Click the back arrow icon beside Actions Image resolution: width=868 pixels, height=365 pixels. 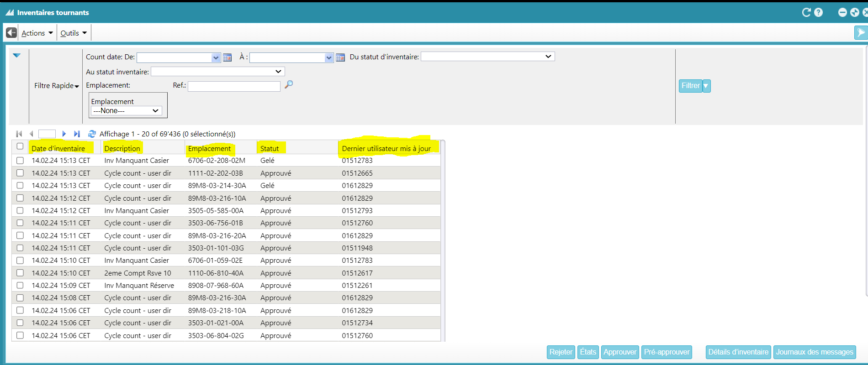pyautogui.click(x=11, y=33)
